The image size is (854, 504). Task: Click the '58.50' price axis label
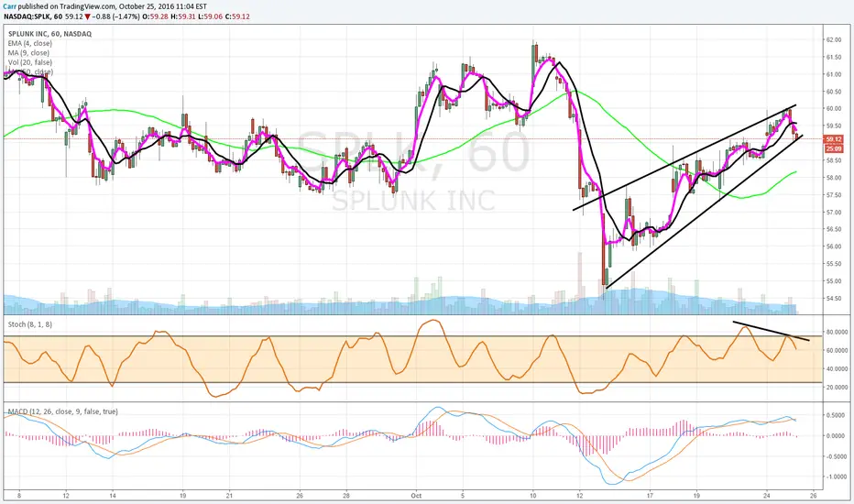[834, 160]
